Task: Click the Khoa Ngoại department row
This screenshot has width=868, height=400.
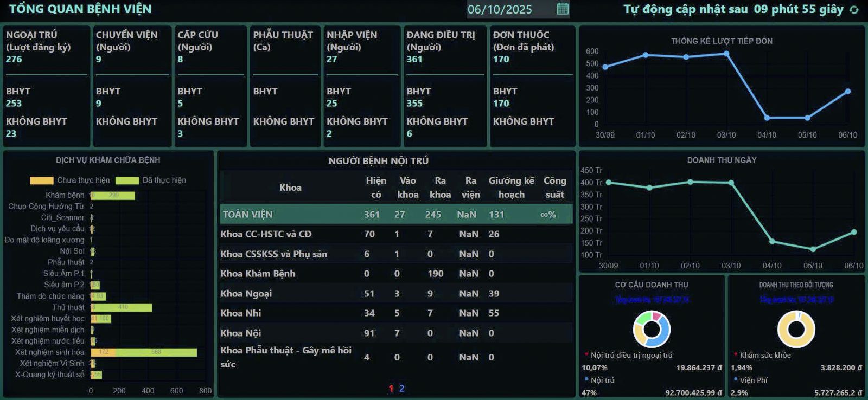Action: point(396,293)
